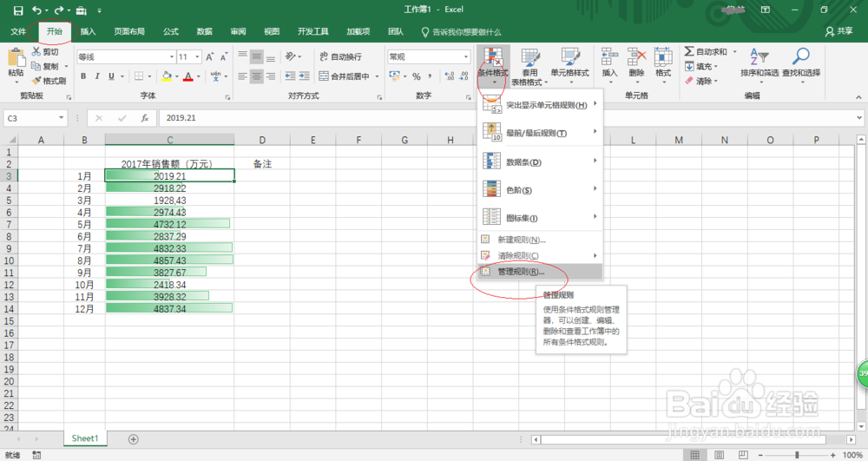Decrease indent icon

pyautogui.click(x=290, y=76)
